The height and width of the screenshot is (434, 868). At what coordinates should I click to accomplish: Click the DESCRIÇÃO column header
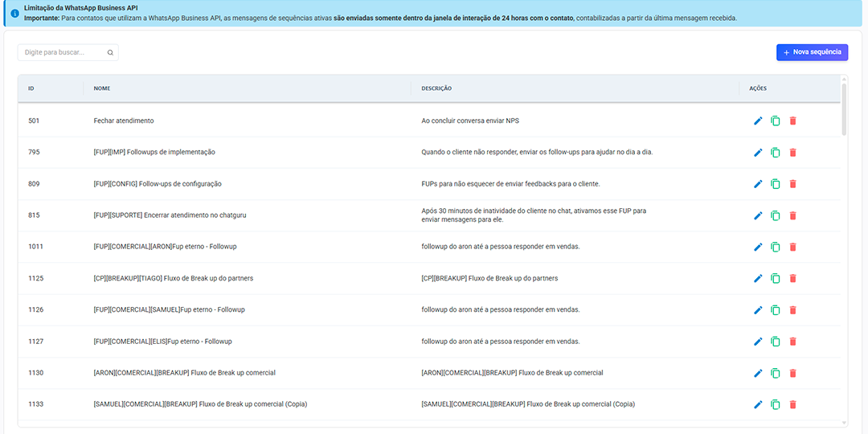click(436, 88)
